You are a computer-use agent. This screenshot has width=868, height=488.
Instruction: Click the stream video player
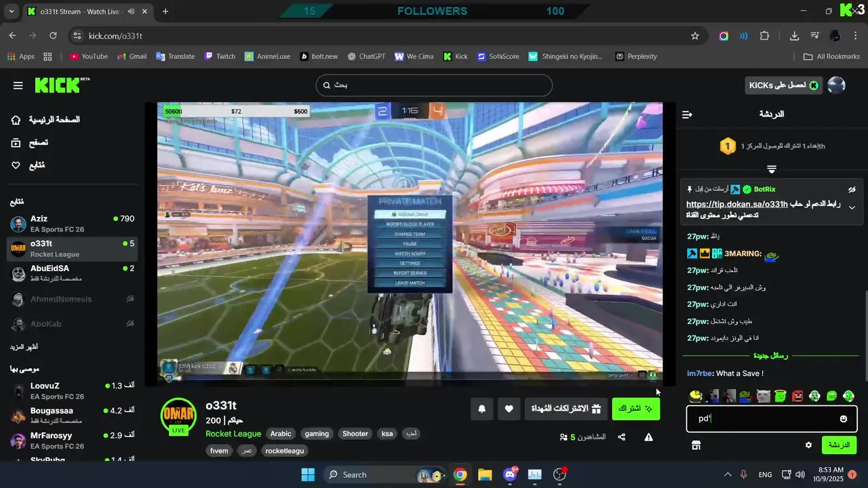[410, 244]
